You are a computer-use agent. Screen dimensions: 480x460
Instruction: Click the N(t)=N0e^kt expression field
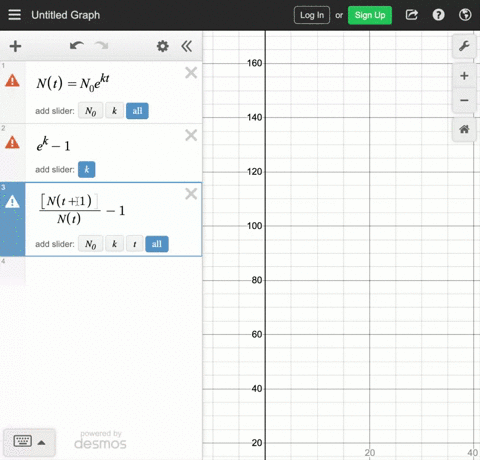point(73,83)
